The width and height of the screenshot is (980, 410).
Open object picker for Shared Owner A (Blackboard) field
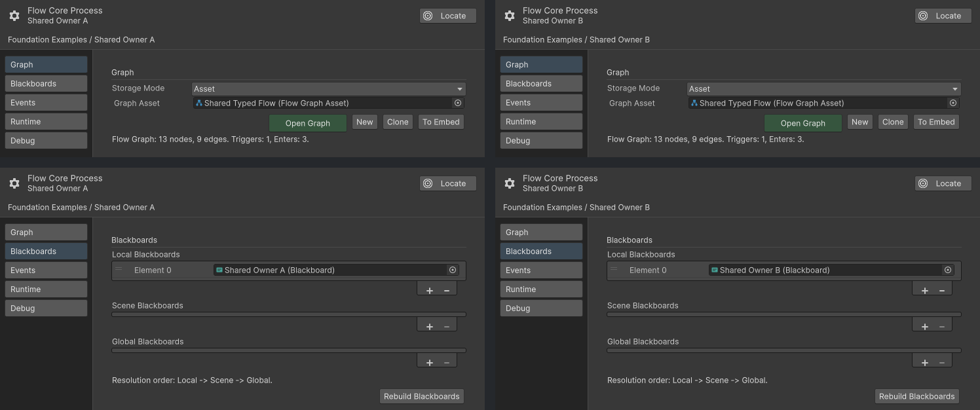pyautogui.click(x=453, y=270)
